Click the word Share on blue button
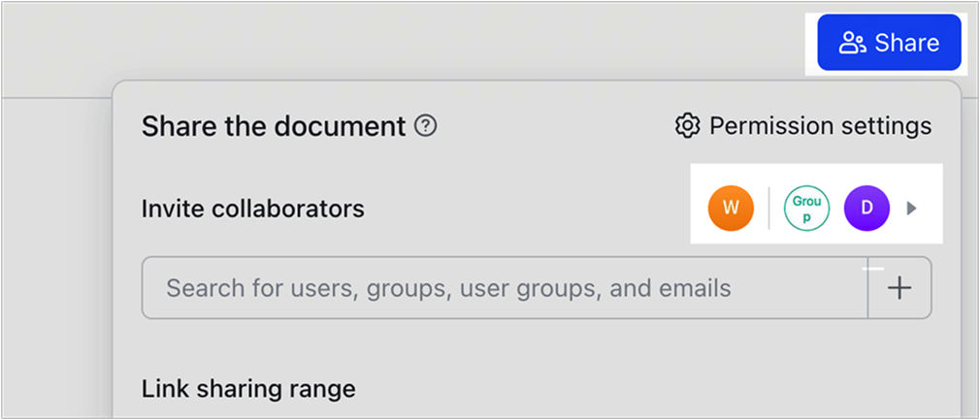 pos(907,43)
